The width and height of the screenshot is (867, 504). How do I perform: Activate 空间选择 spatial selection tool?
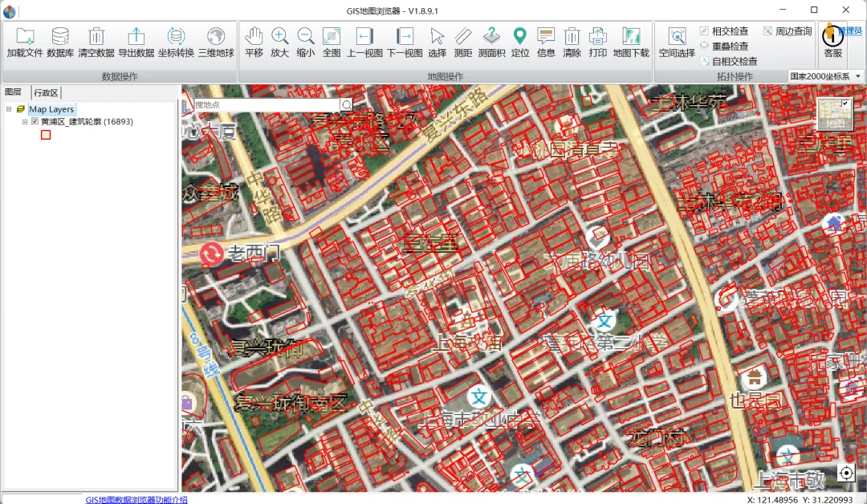point(677,36)
